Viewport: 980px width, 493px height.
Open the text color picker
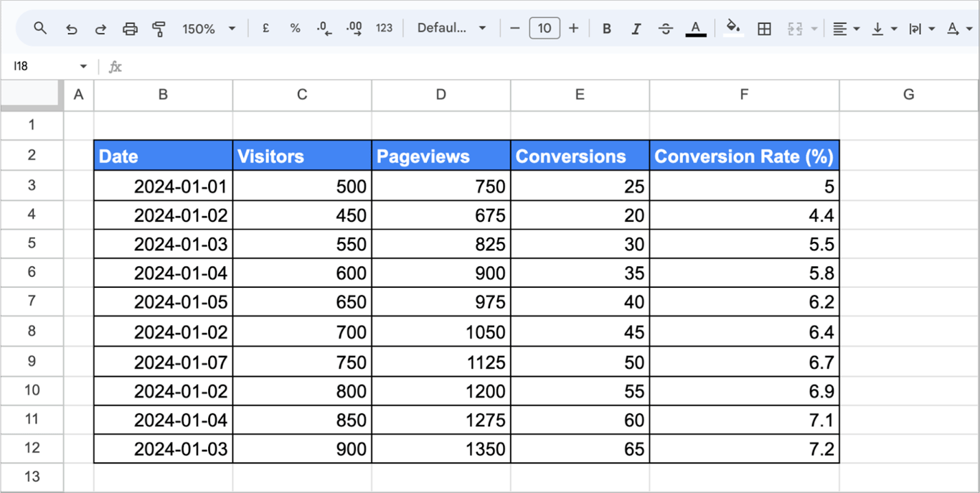coord(695,29)
